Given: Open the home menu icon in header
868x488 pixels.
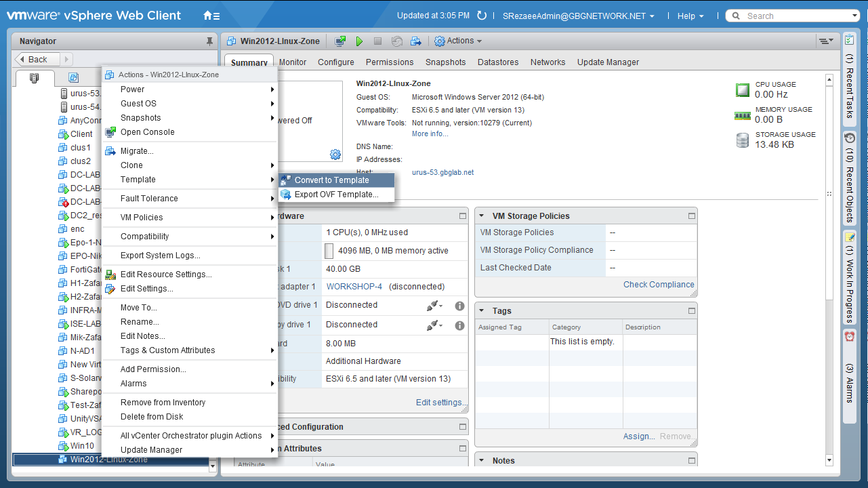Looking at the screenshot, I should [x=211, y=16].
